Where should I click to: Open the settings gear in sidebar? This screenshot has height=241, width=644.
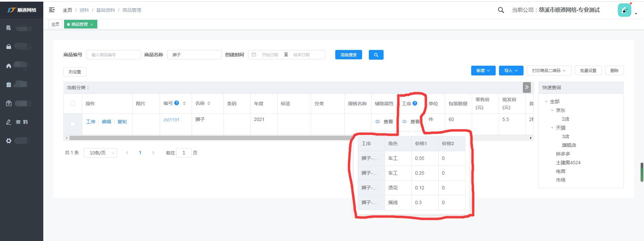coord(9,141)
